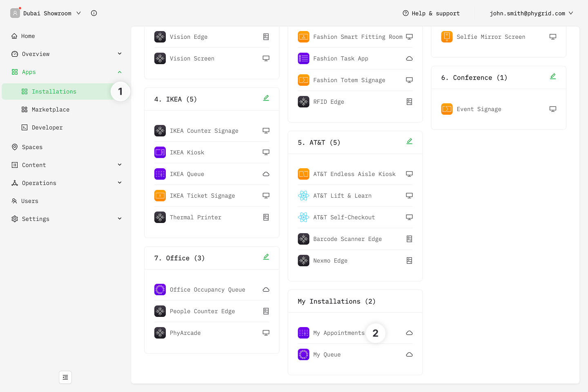Click the AT&T Lift & Learn React icon
This screenshot has height=392, width=588.
click(x=303, y=196)
